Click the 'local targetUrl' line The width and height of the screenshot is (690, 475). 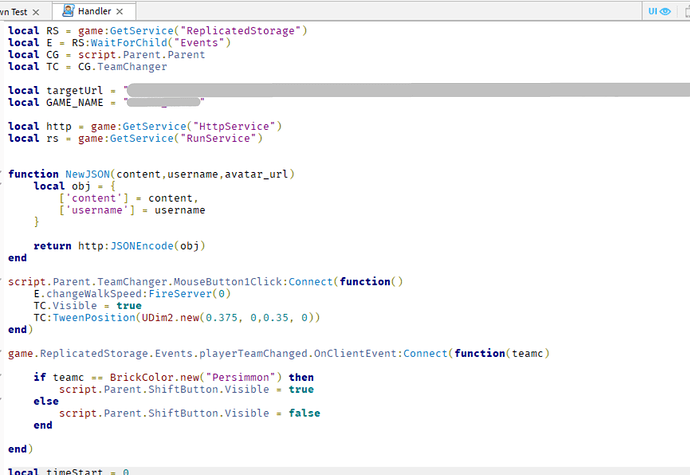tap(349, 90)
